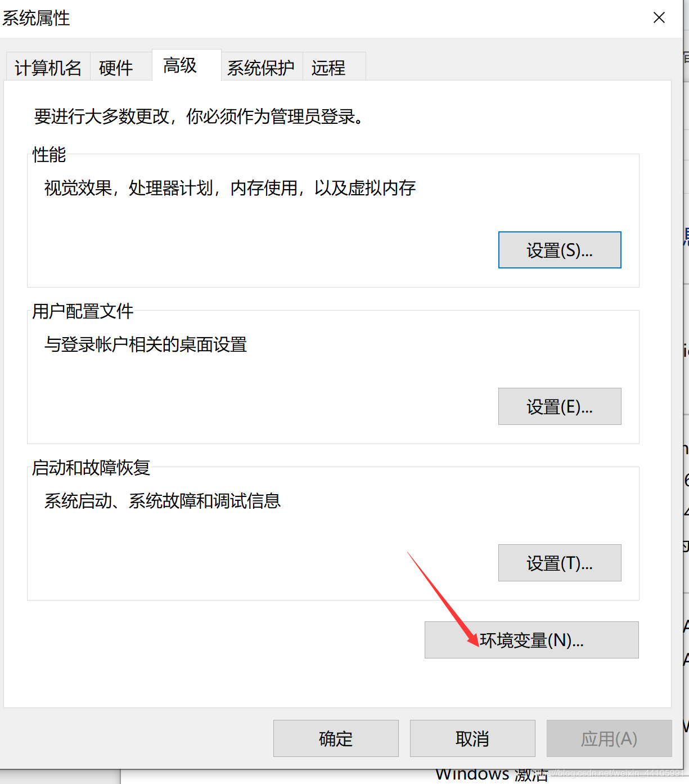Screen dimensions: 689x784
Task: Click the 性能 group heading
Action: click(49, 154)
